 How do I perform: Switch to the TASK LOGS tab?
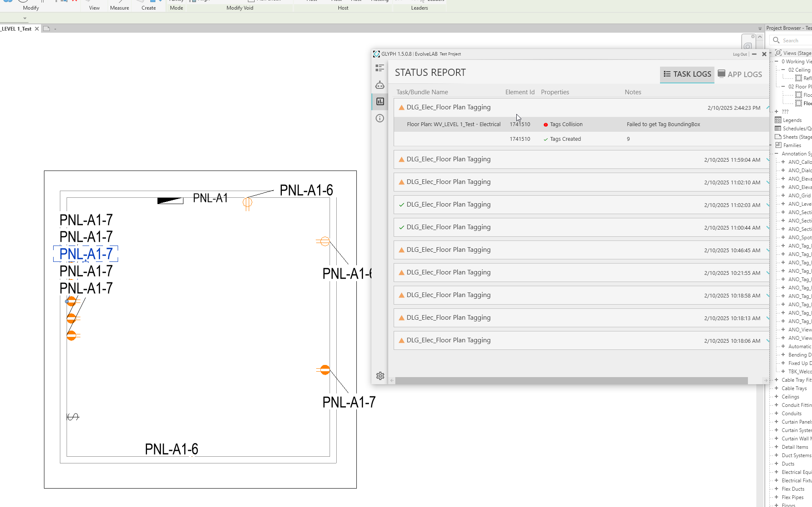click(687, 74)
